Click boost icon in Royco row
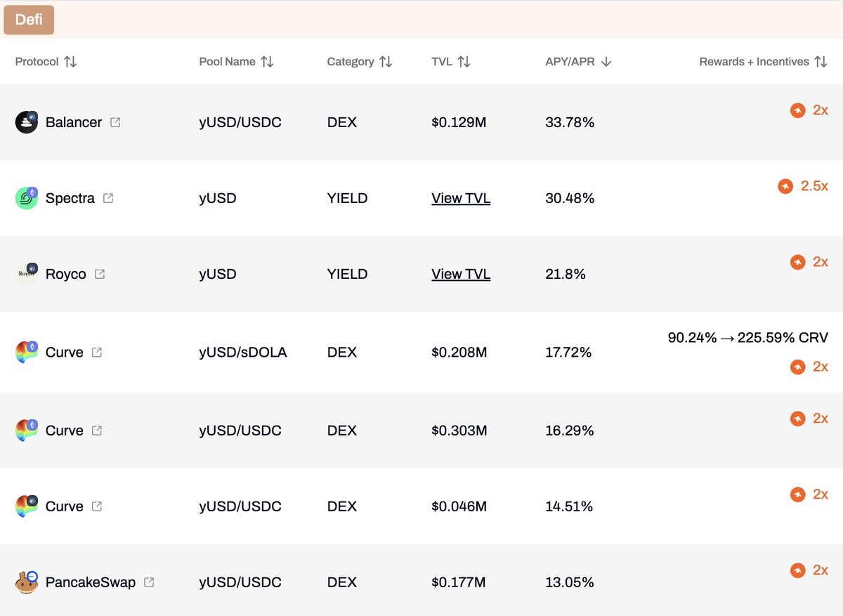 click(x=797, y=262)
